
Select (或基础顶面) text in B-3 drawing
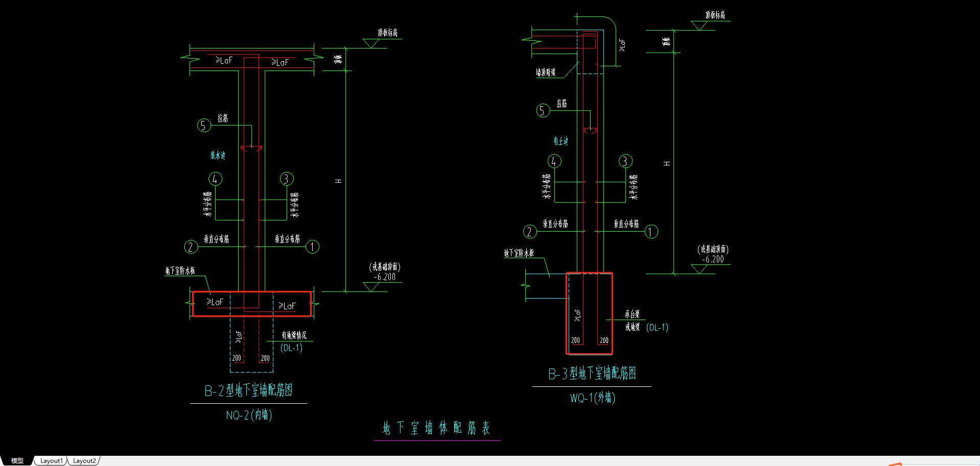[x=713, y=249]
